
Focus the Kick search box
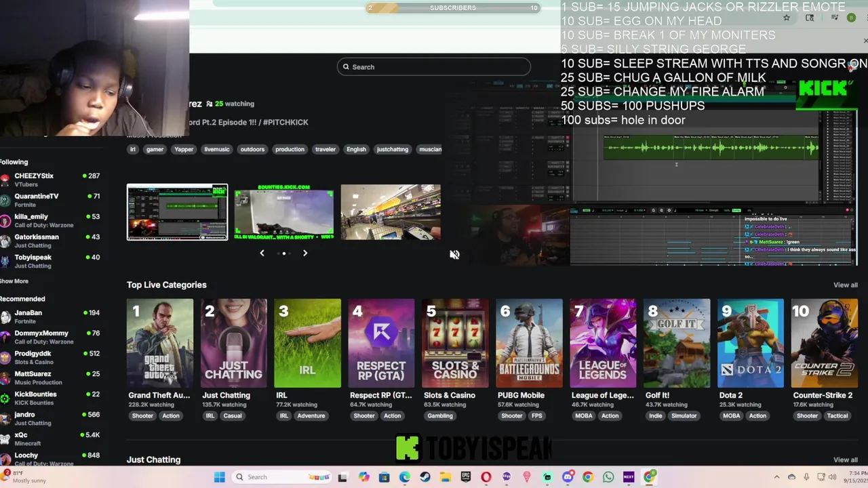tap(434, 66)
